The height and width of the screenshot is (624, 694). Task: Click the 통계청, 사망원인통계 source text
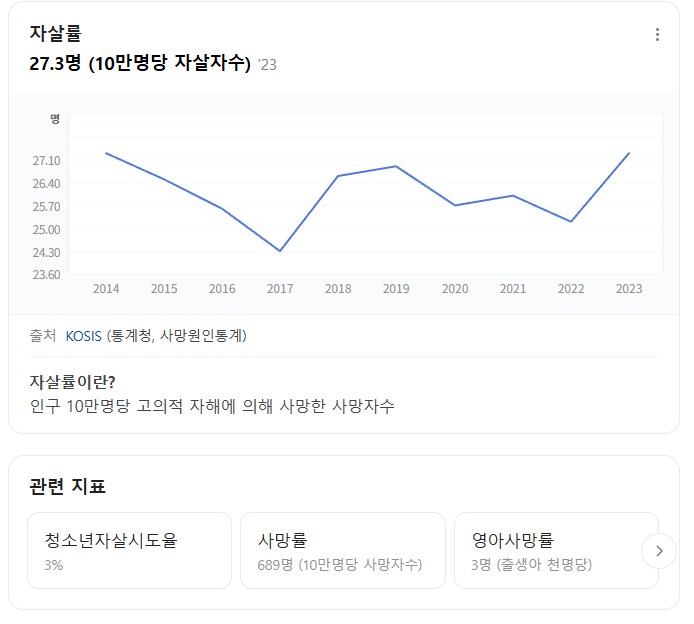pos(177,336)
